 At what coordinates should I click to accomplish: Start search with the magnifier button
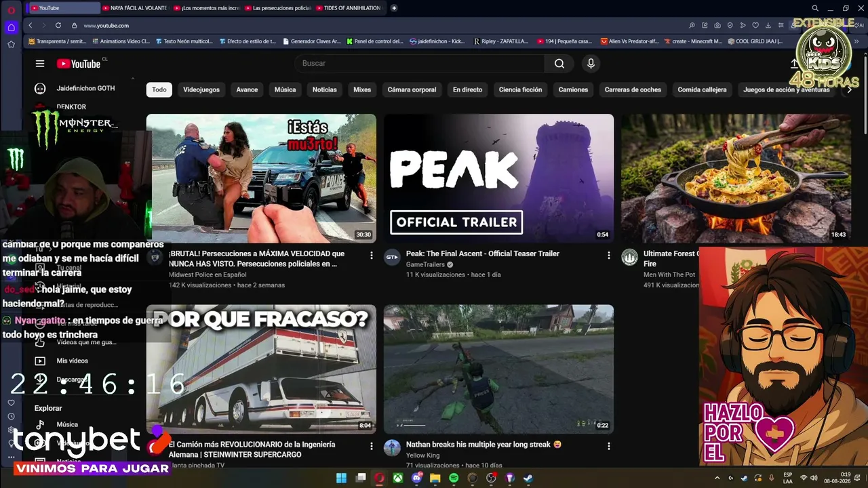coord(559,64)
